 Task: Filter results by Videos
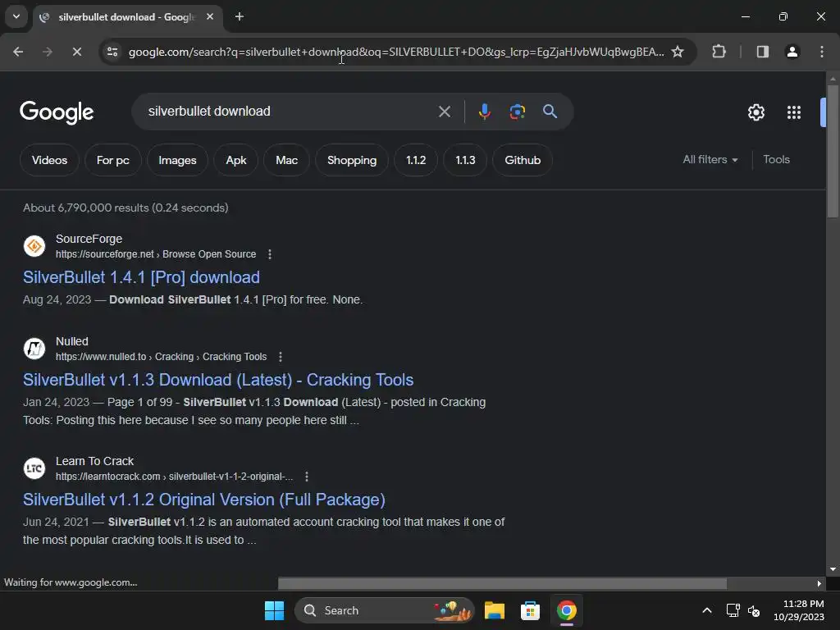[x=49, y=160]
